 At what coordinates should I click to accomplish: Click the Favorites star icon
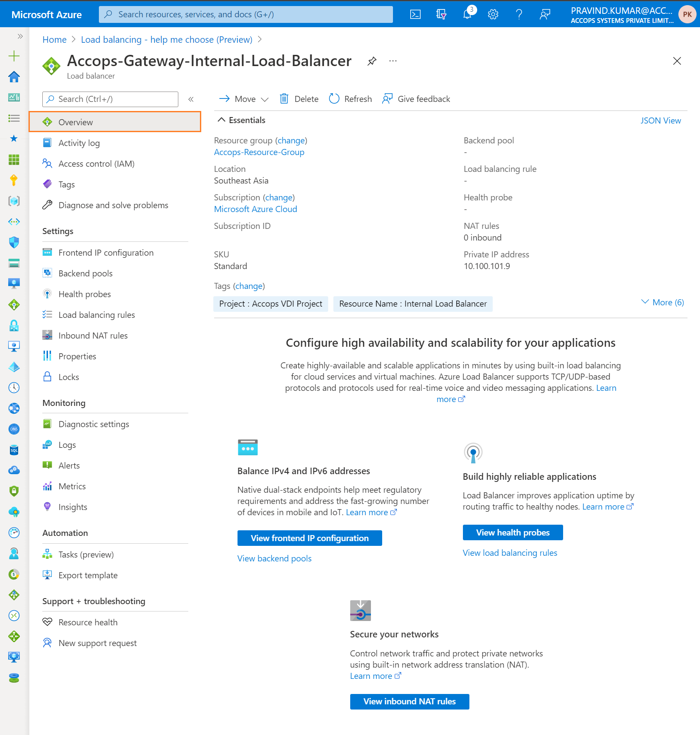[14, 139]
